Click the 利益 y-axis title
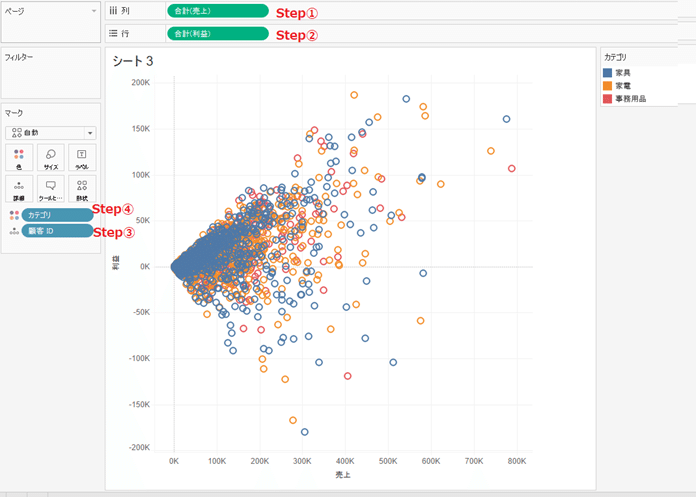 pos(115,263)
